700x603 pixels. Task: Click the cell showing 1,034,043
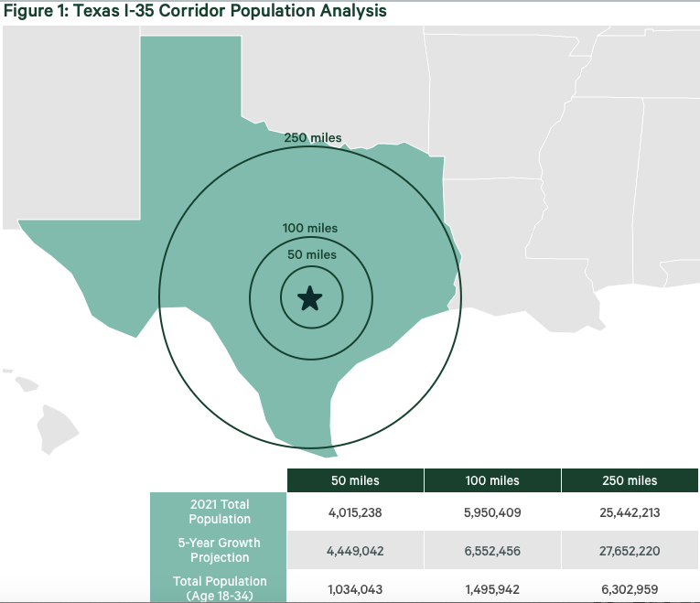355,588
